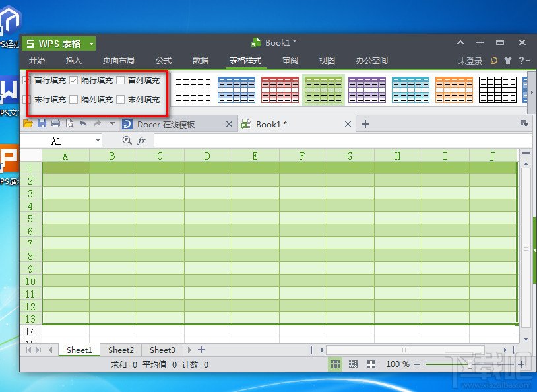537x392 pixels.
Task: Apply the black grid table style
Action: pyautogui.click(x=497, y=90)
